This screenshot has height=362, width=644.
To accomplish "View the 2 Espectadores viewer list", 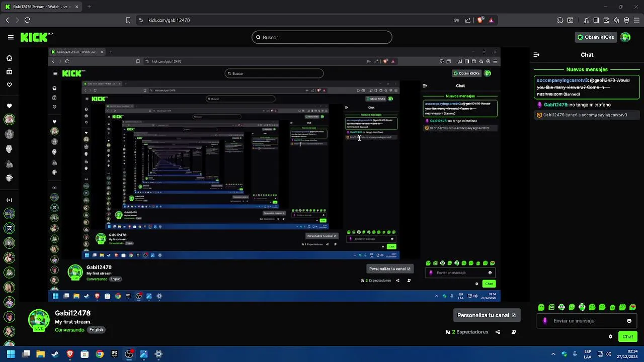I will [x=467, y=332].
